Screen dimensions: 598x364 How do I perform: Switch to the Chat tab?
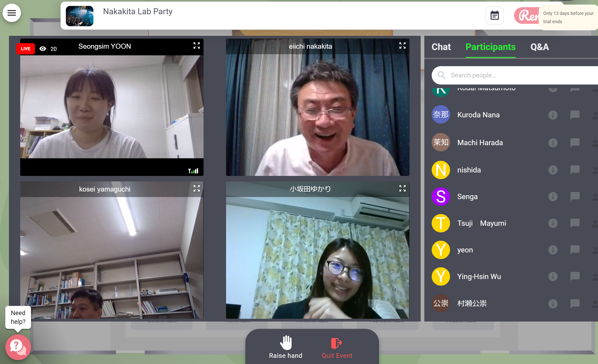pyautogui.click(x=441, y=47)
